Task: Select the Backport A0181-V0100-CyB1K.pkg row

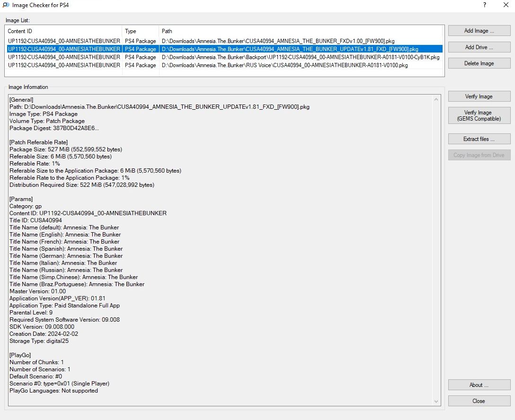Action: [x=225, y=57]
